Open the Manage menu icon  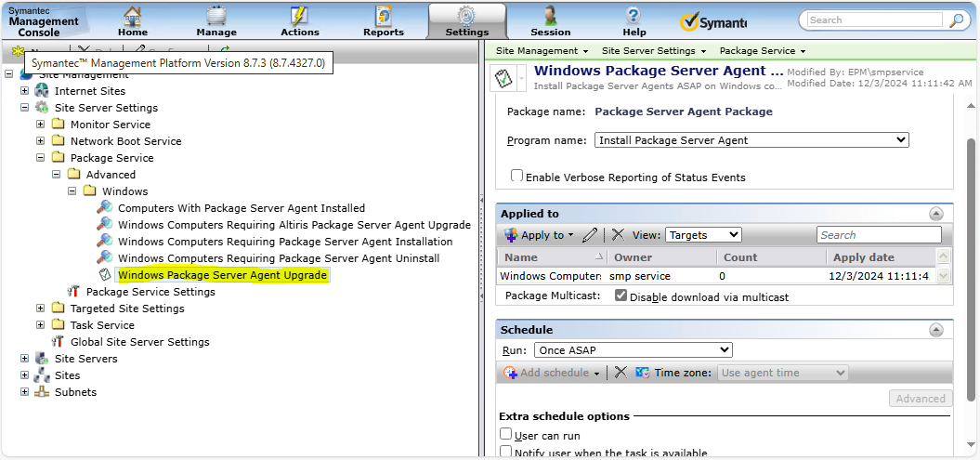point(216,16)
